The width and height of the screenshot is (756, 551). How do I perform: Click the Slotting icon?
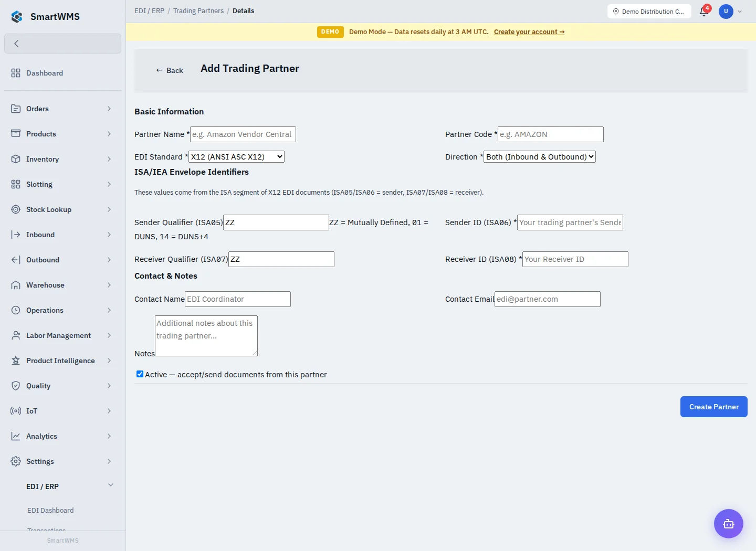pyautogui.click(x=16, y=184)
